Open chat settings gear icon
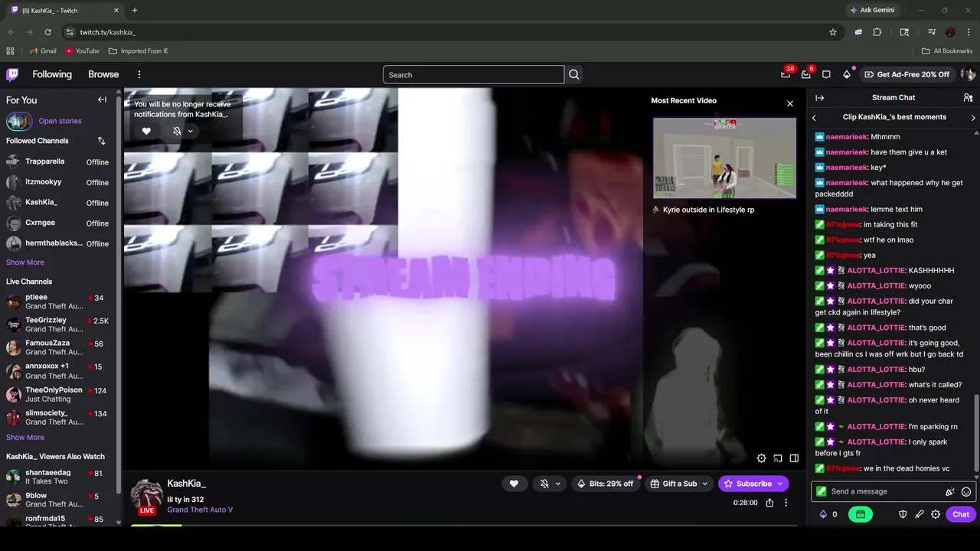The image size is (980, 551). pyautogui.click(x=936, y=514)
